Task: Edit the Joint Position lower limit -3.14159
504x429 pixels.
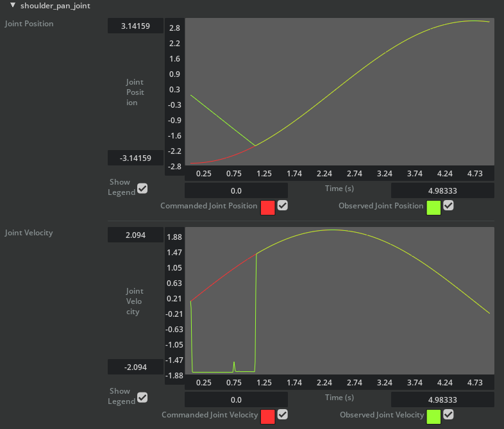Action: (135, 158)
